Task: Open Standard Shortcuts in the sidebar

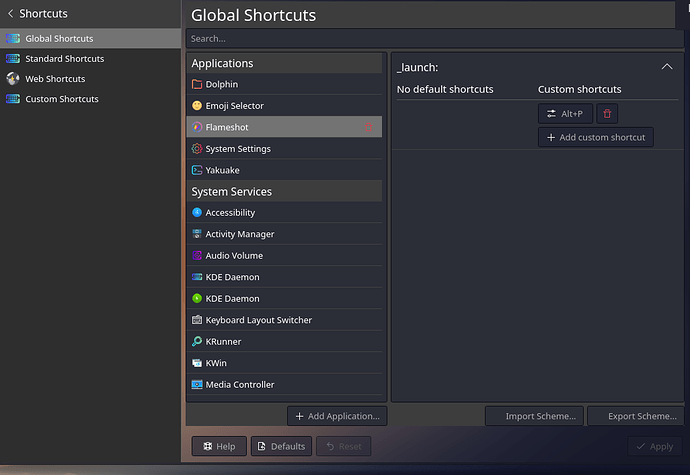Action: point(90,59)
